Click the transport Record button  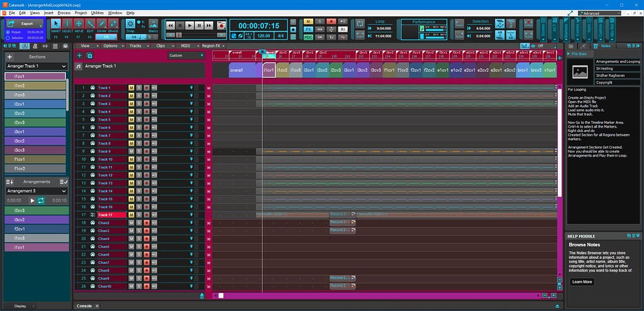coord(221,25)
